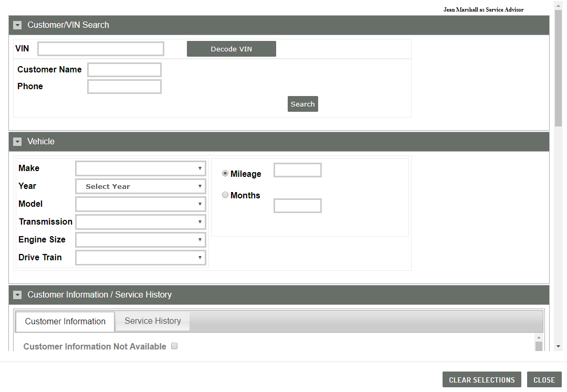
Task: Click the Decode VIN button
Action: click(x=231, y=48)
